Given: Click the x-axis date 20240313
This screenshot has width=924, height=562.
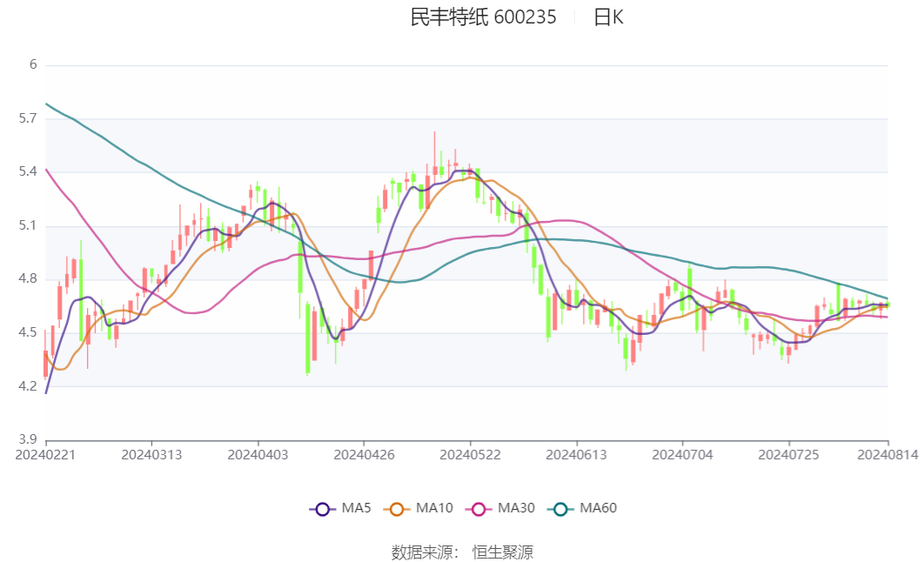Looking at the screenshot, I should pos(151,455).
